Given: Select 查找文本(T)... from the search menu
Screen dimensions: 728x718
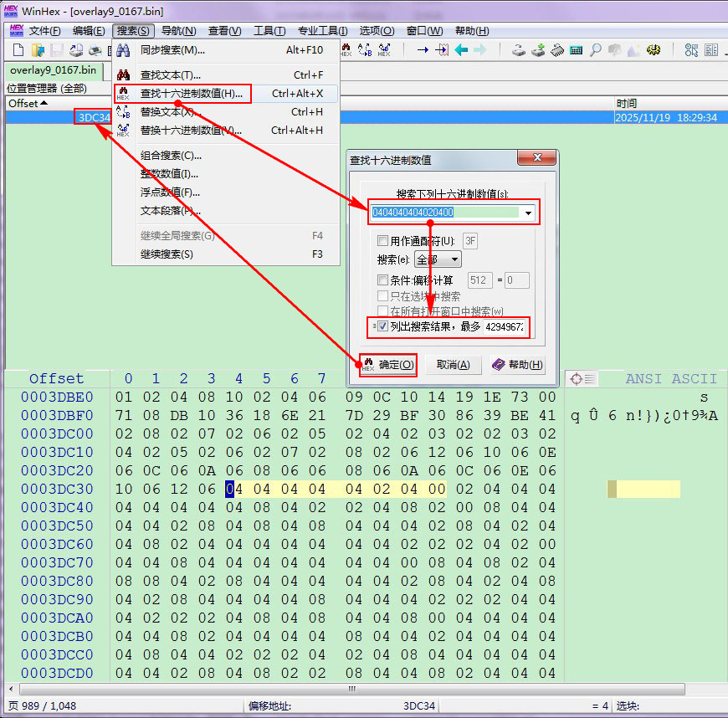Looking at the screenshot, I should coord(171,75).
